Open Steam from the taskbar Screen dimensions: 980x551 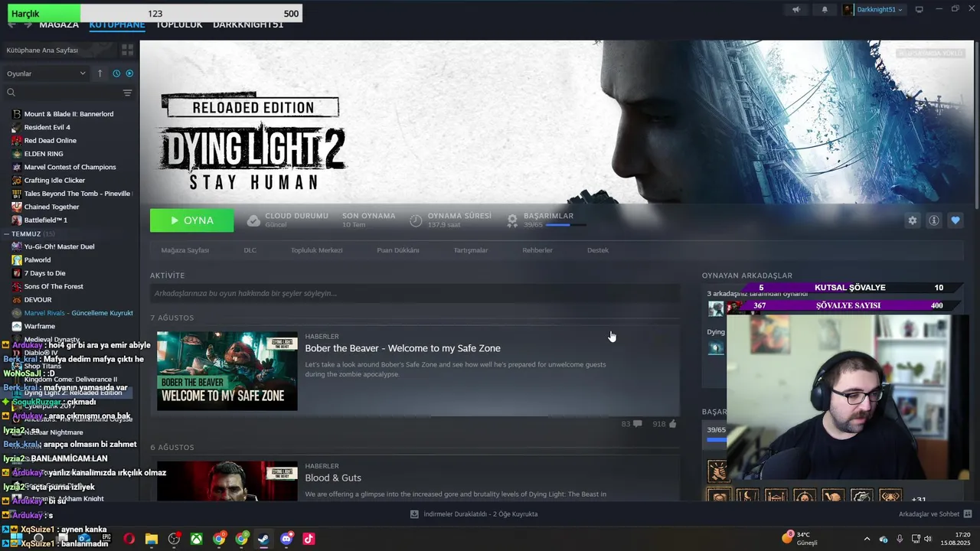pyautogui.click(x=263, y=539)
